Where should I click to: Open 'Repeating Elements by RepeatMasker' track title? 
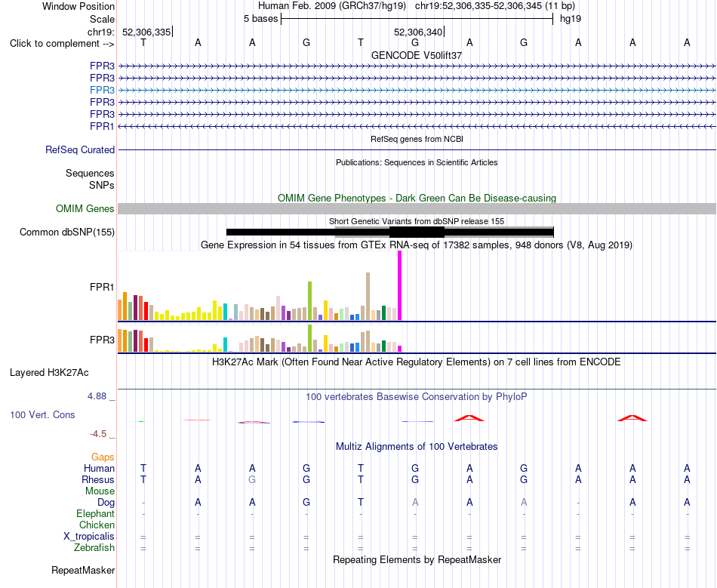(x=417, y=560)
